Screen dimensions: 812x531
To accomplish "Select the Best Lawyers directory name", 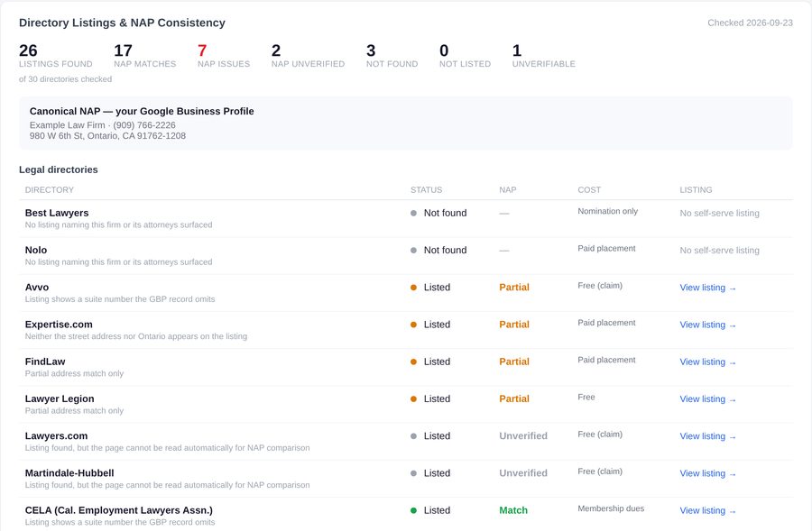I will click(x=57, y=213).
